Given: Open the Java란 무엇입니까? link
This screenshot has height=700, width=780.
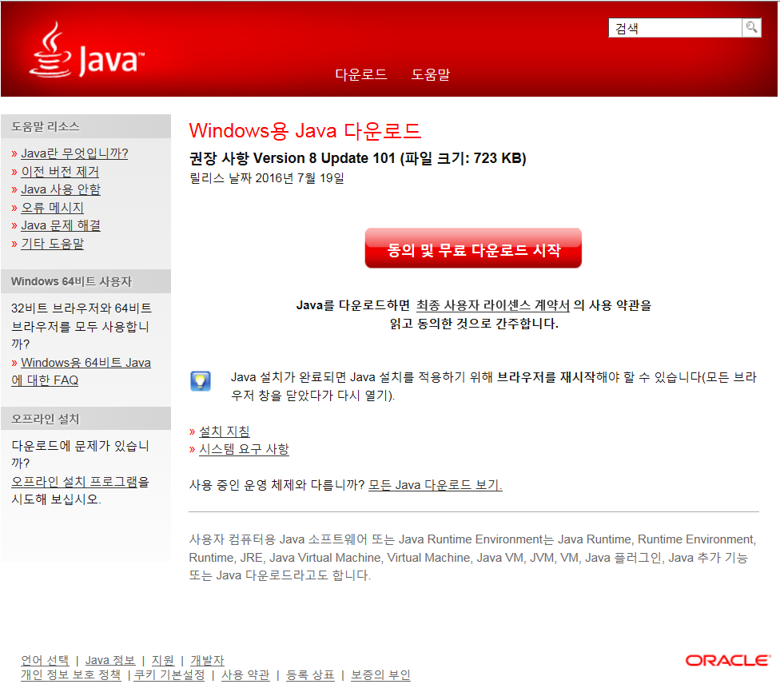Looking at the screenshot, I should coord(74,153).
